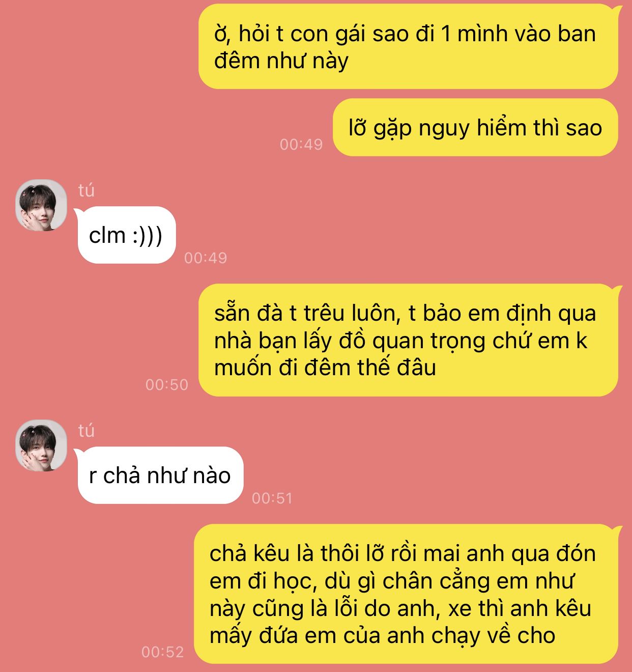Select the 'r chả như nào' message bubble

160,475
